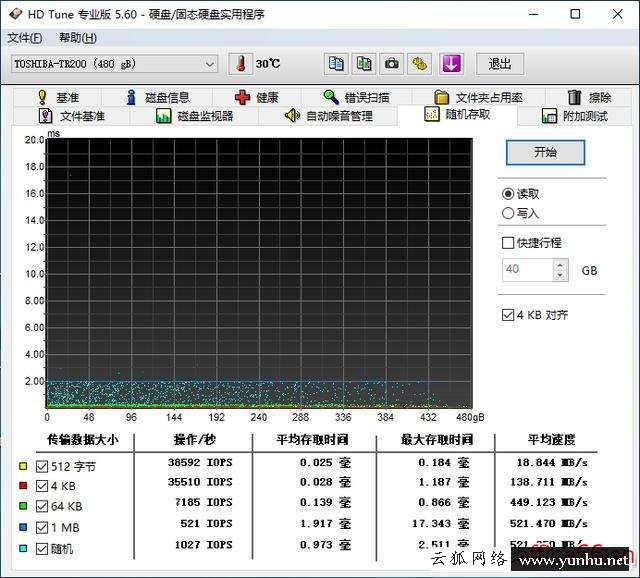Click the 38592 IOPS value
Viewport: 640px width, 578px height.
tap(200, 462)
